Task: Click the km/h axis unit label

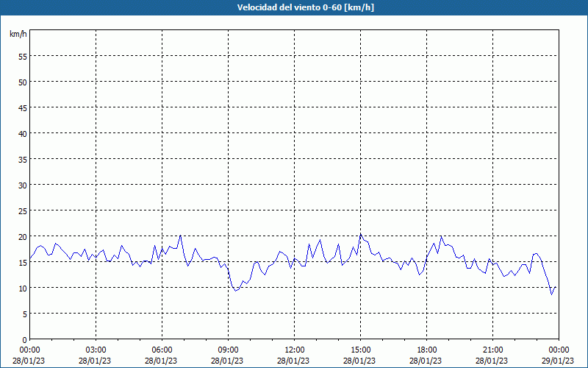Action: pos(18,34)
